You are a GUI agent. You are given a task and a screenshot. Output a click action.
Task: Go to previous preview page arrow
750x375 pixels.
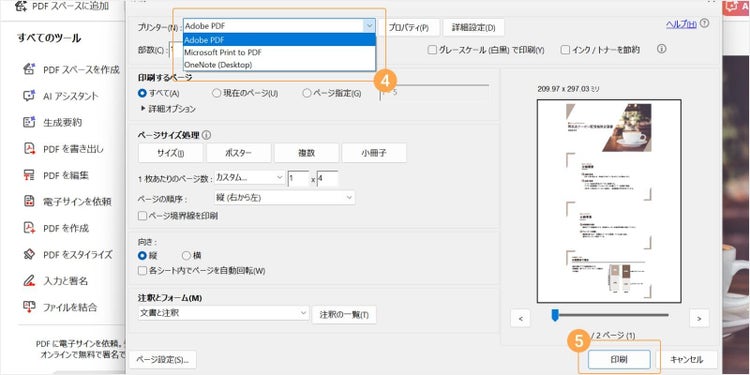coord(520,318)
